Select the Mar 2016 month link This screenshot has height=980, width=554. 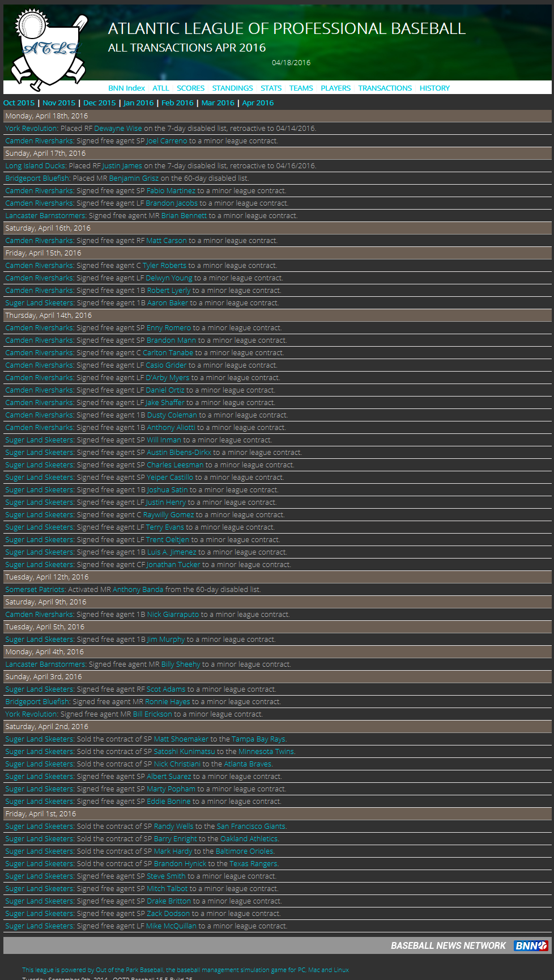coord(218,103)
